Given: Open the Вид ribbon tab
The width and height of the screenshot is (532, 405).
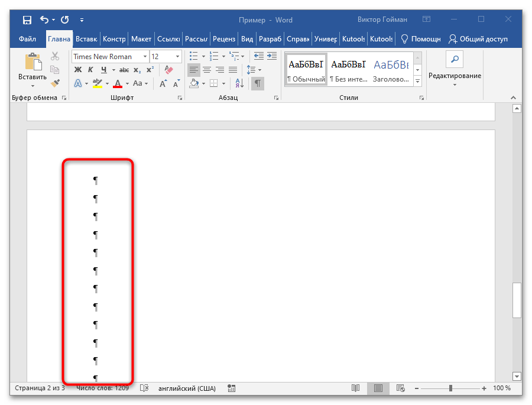Looking at the screenshot, I should click(247, 39).
